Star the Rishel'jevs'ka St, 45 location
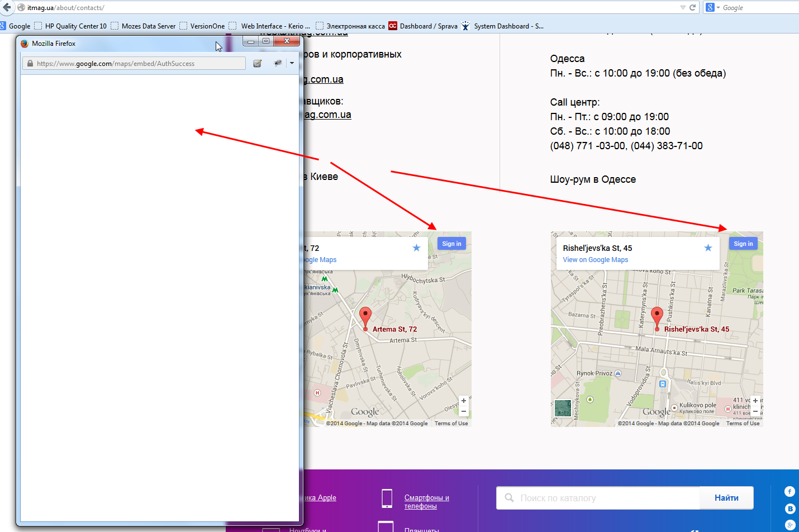799x532 pixels. pyautogui.click(x=708, y=248)
